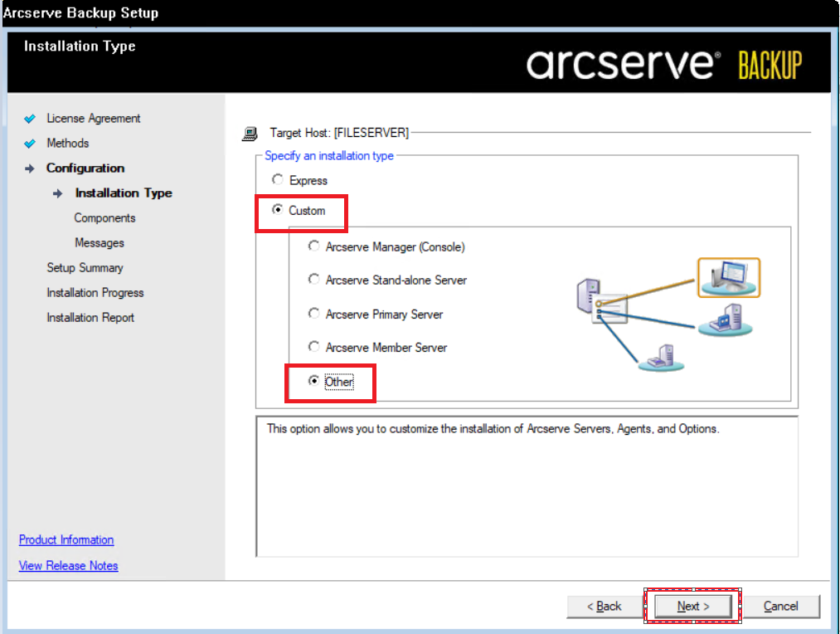Choose Arcserve Primary Server option
Image resolution: width=840 pixels, height=634 pixels.
click(314, 314)
